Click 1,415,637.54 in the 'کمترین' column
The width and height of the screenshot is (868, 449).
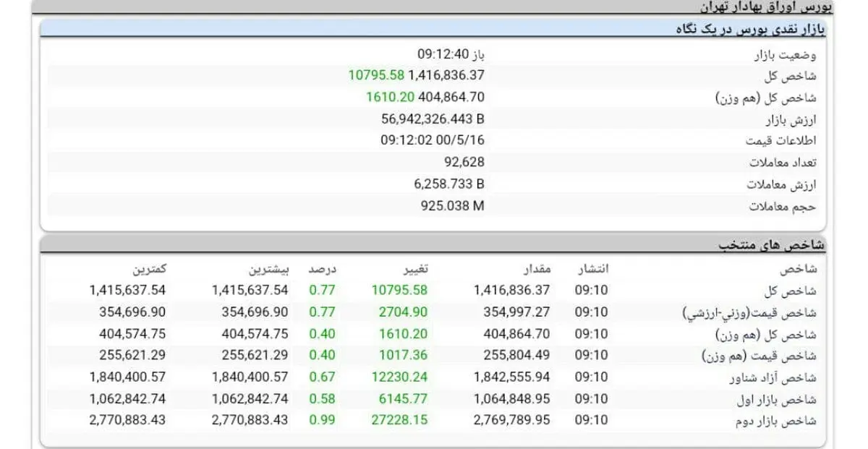point(128,290)
